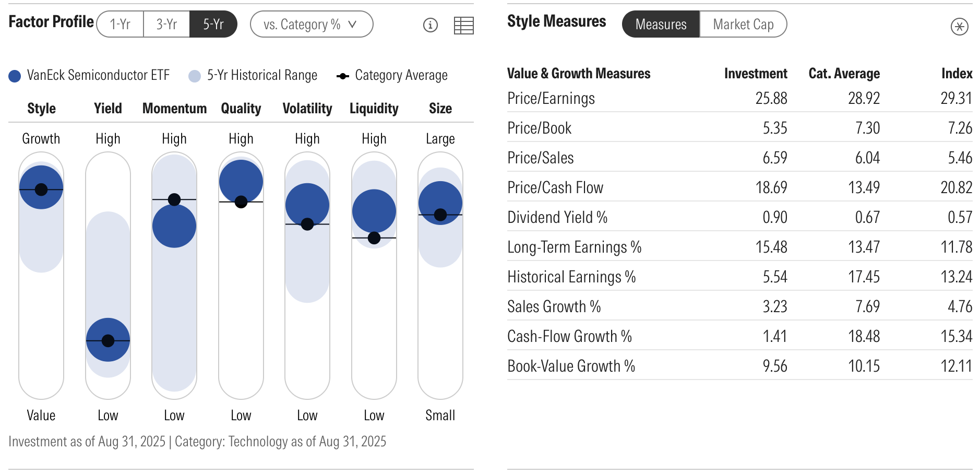This screenshot has height=474, width=980.
Task: Select the 5-Yr time period
Action: (213, 25)
